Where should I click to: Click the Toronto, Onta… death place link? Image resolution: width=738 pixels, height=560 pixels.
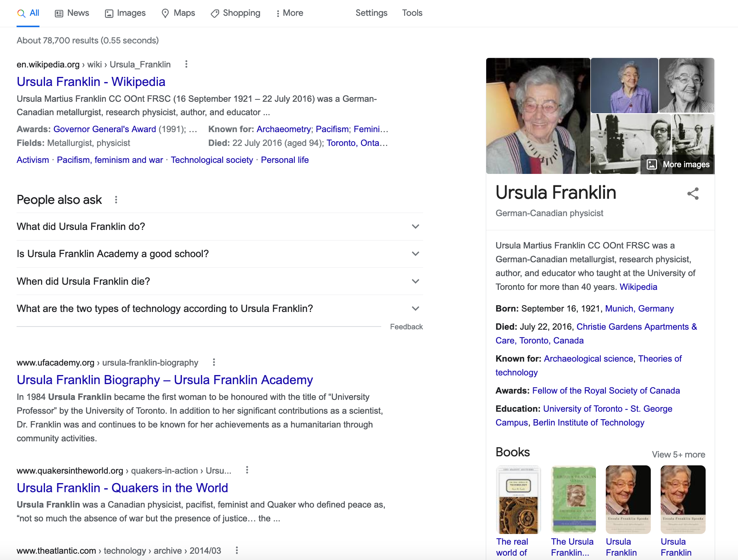pos(357,143)
